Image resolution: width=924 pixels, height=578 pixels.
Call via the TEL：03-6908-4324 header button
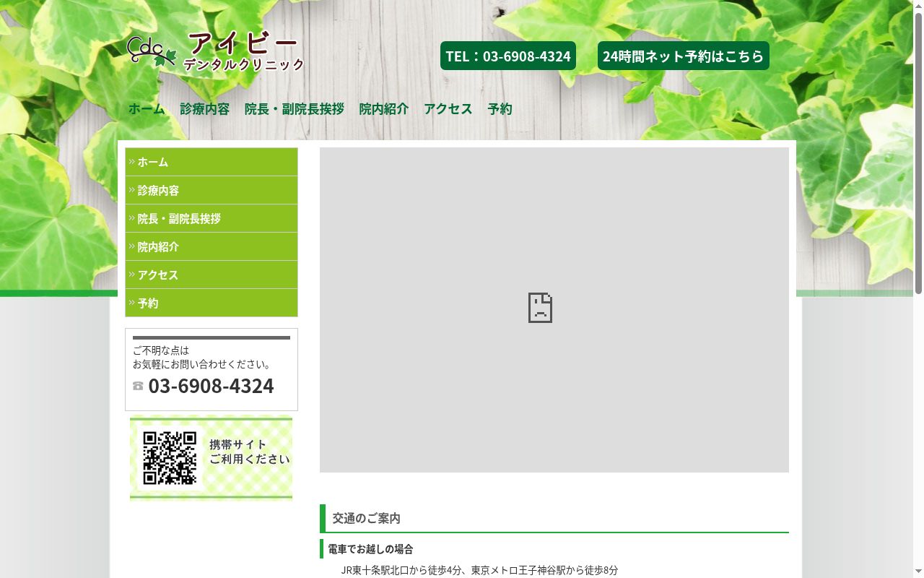point(508,56)
